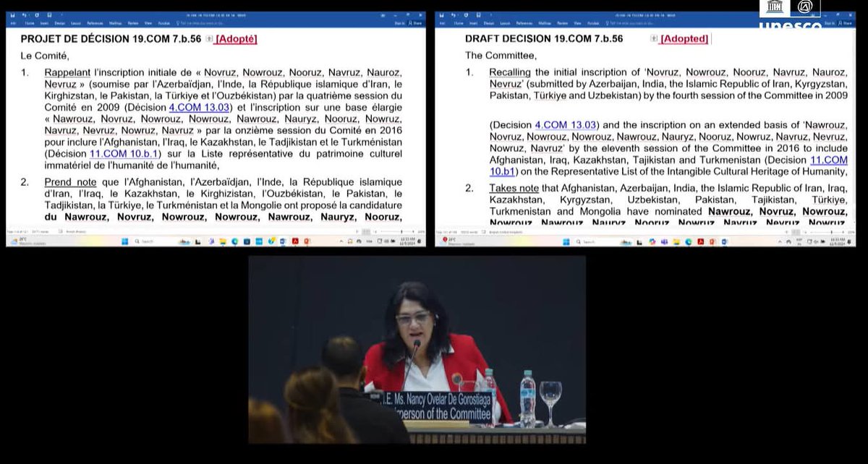Click the [Adopté] tracked text in French heading

pyautogui.click(x=236, y=39)
